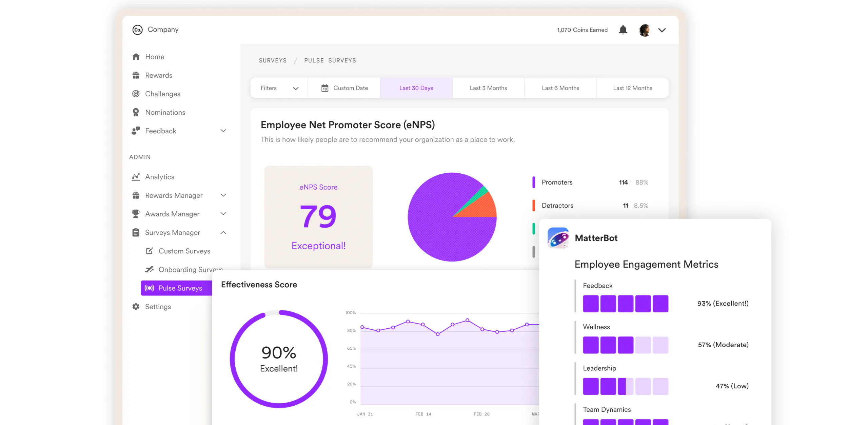
Task: Click the eNPS pie chart
Action: click(452, 217)
